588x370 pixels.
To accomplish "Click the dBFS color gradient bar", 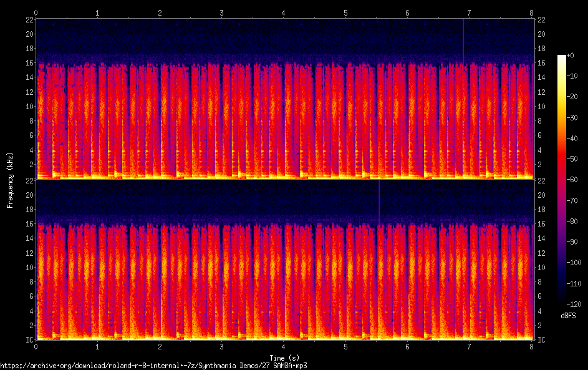I will click(561, 179).
